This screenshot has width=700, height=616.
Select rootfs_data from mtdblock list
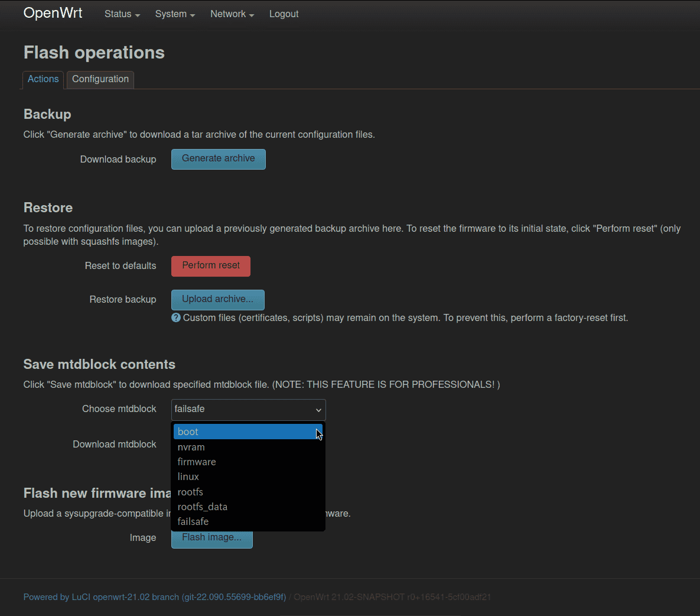[248, 507]
